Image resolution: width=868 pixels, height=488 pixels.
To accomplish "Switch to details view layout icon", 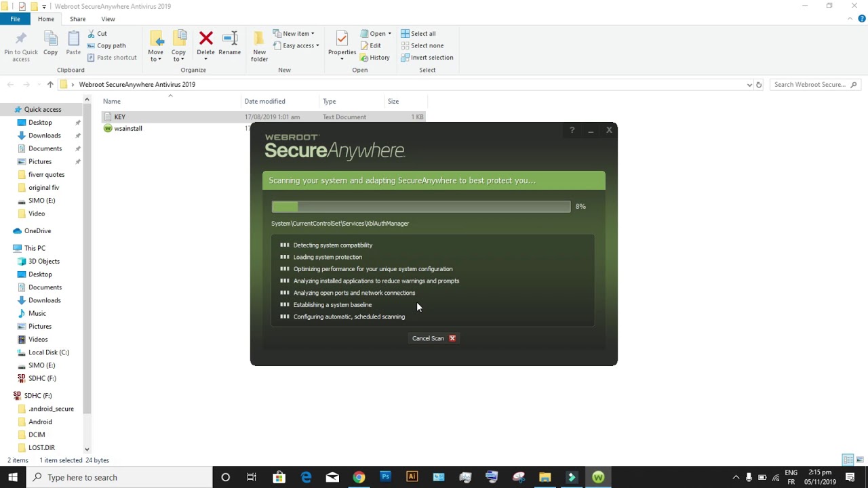I will point(848,460).
